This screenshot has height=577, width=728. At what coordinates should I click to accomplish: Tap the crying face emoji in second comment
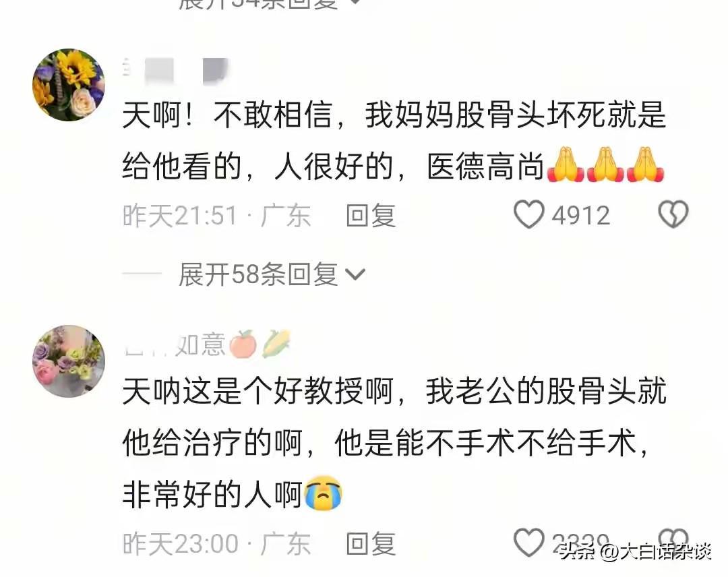pyautogui.click(x=324, y=493)
